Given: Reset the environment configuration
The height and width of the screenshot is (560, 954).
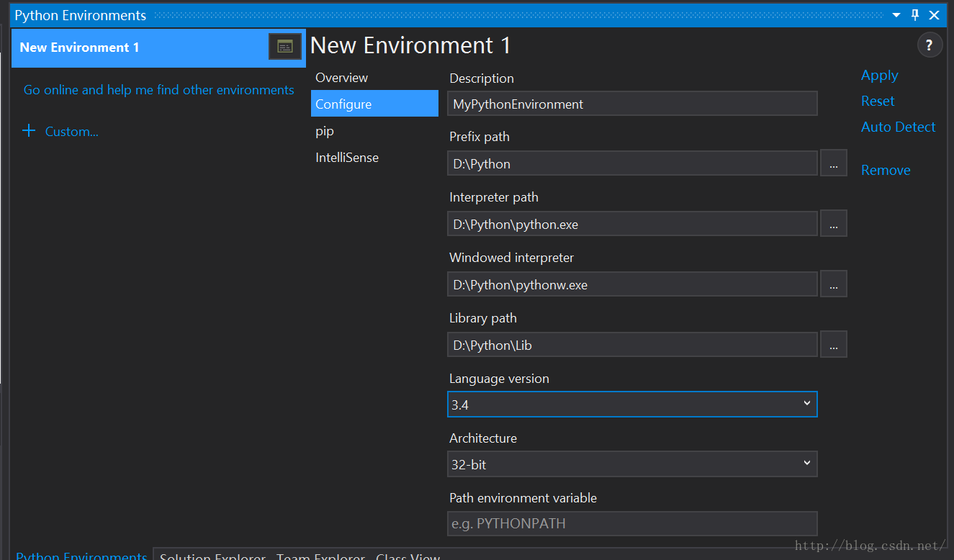Looking at the screenshot, I should pyautogui.click(x=878, y=101).
